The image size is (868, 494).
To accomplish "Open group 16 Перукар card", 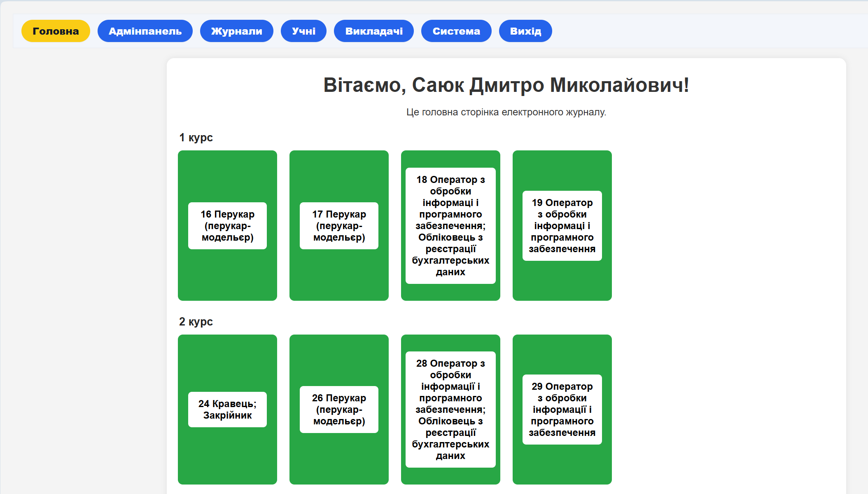I will 227,226.
